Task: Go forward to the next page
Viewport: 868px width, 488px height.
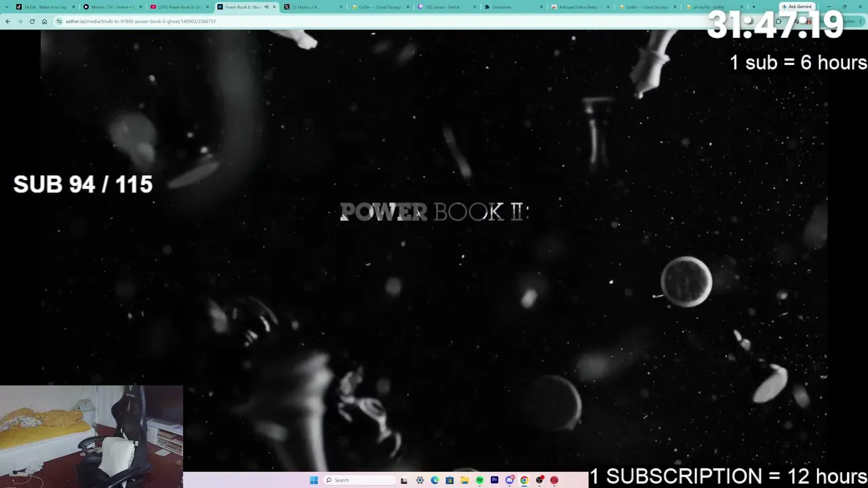Action: tap(20, 21)
